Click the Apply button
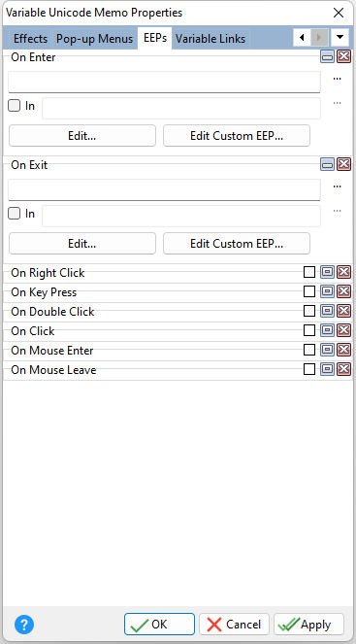356x644 pixels. pyautogui.click(x=308, y=625)
